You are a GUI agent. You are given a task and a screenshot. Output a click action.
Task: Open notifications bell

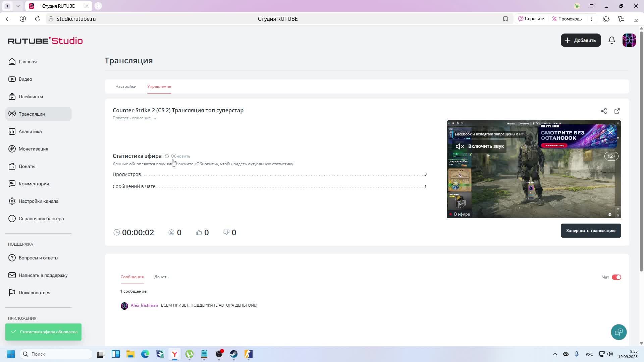pyautogui.click(x=612, y=40)
